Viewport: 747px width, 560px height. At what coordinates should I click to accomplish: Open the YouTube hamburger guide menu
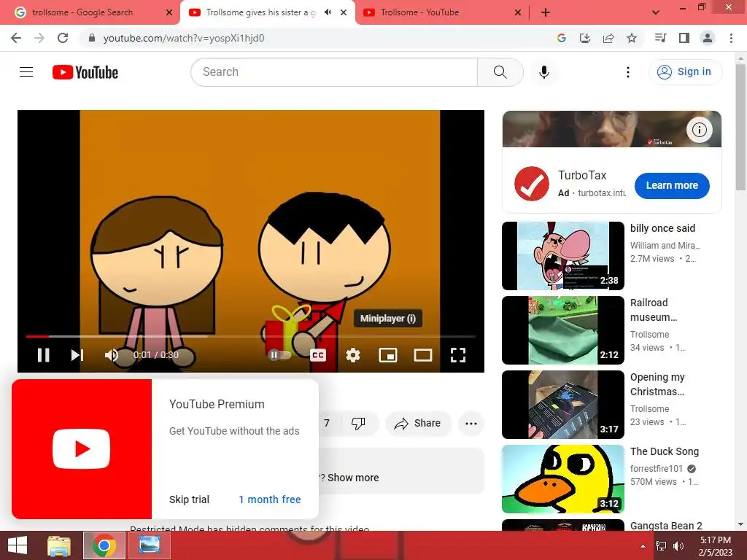click(x=26, y=72)
